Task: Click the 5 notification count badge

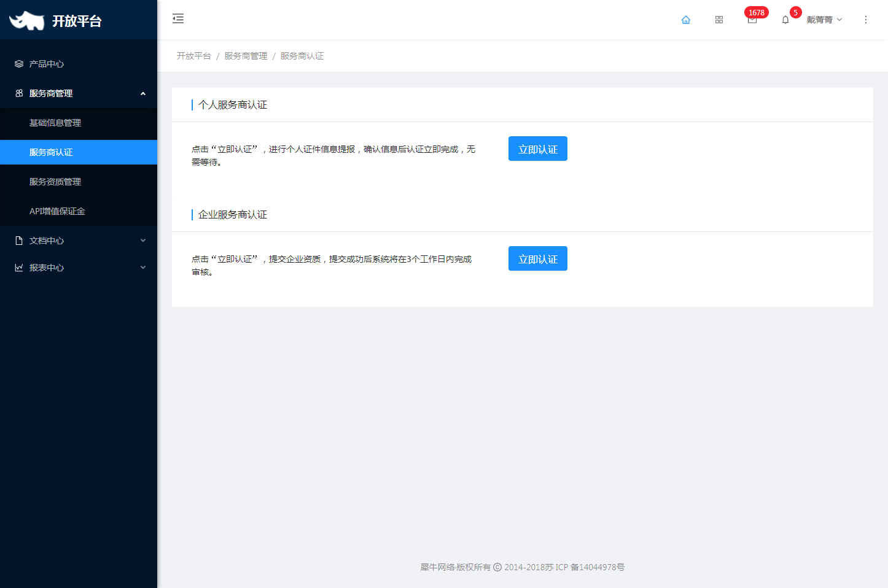Action: (x=796, y=12)
